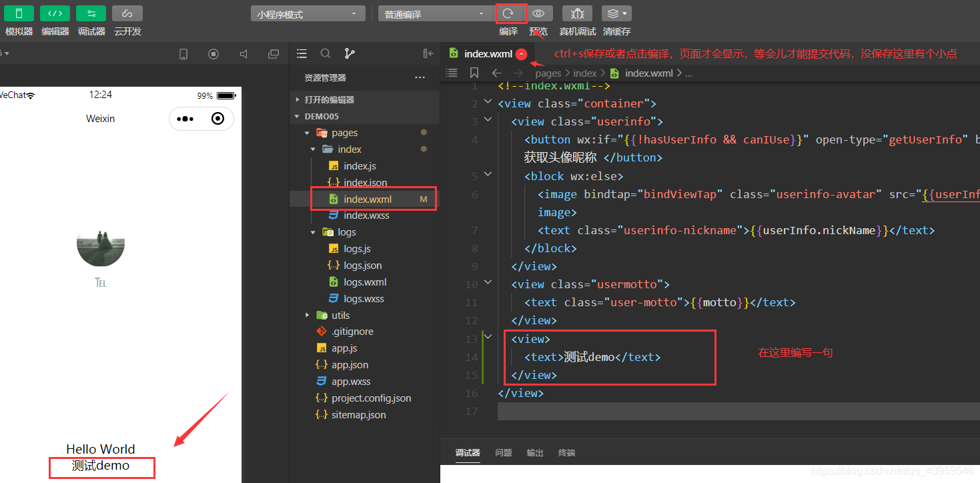Screen dimensions: 980x483
Task: Fold the code at line 5
Action: pos(488,173)
